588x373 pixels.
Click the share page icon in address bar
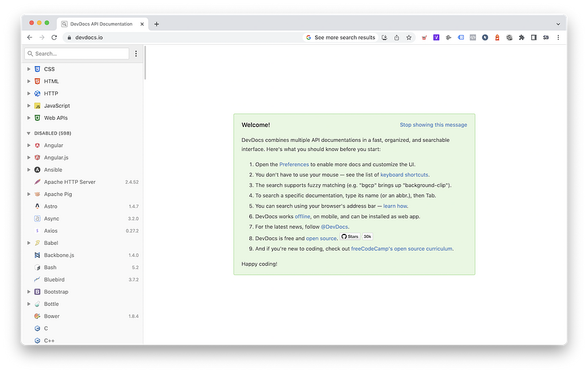pyautogui.click(x=396, y=37)
